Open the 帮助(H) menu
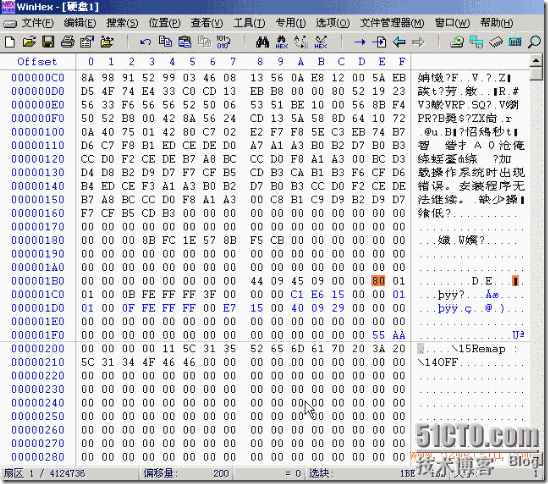 click(496, 23)
